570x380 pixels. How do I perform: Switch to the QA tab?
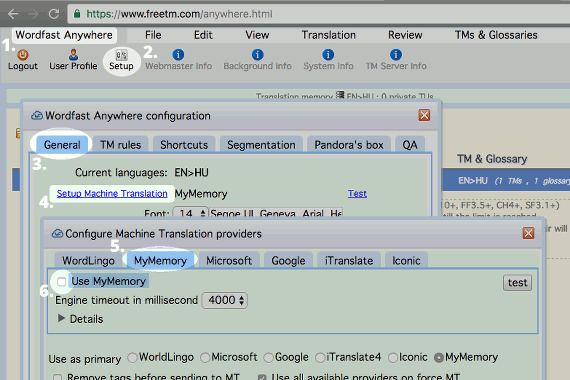(410, 145)
